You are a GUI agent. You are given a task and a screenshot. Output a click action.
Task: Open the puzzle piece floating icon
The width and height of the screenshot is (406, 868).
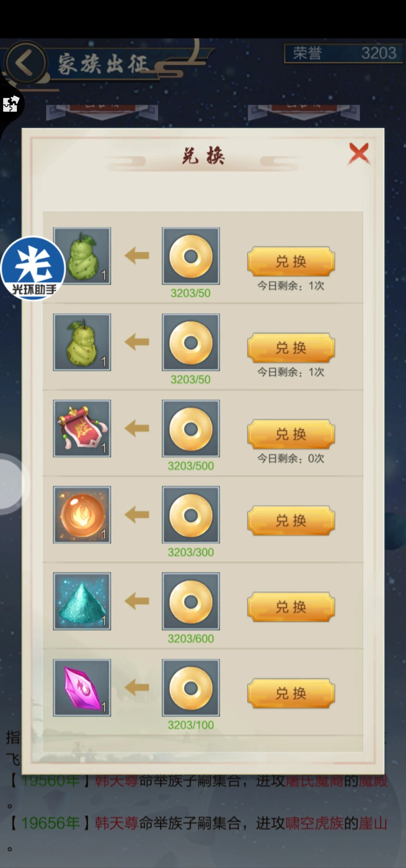[x=11, y=104]
